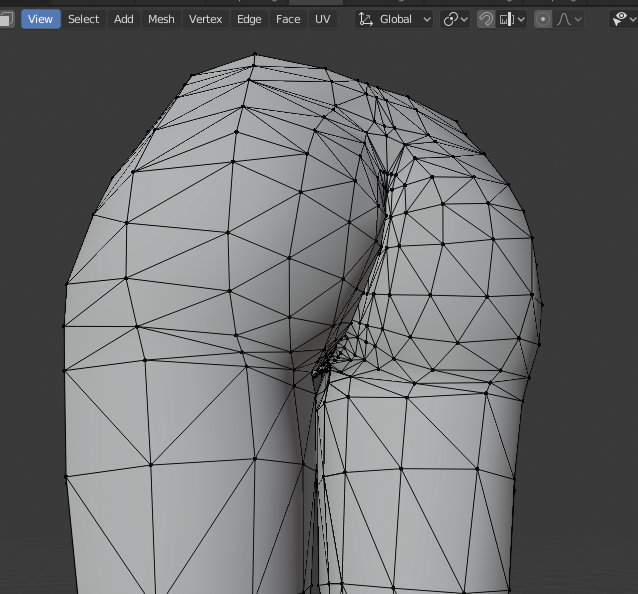The height and width of the screenshot is (594, 638).
Task: Open the View menu
Action: [x=40, y=19]
